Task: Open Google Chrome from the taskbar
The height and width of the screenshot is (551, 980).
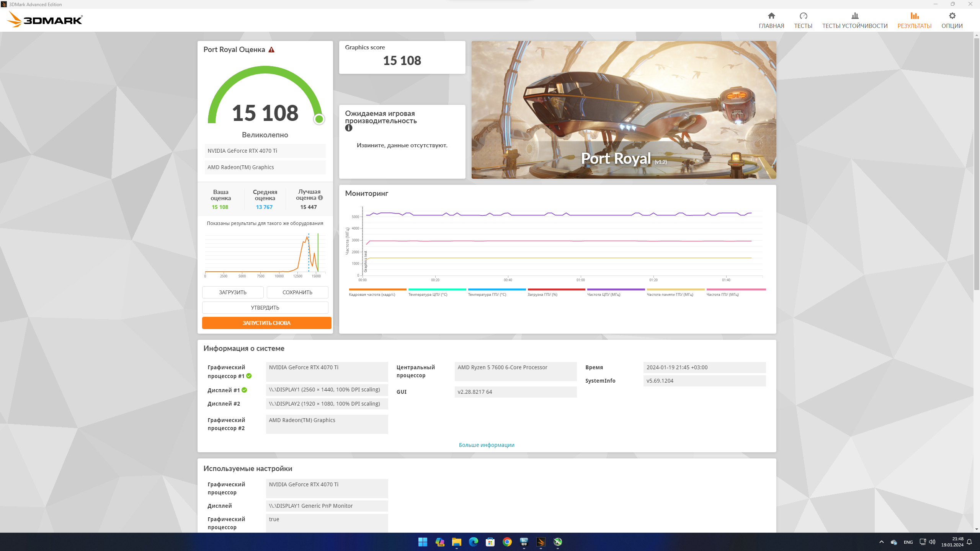Action: (x=507, y=542)
